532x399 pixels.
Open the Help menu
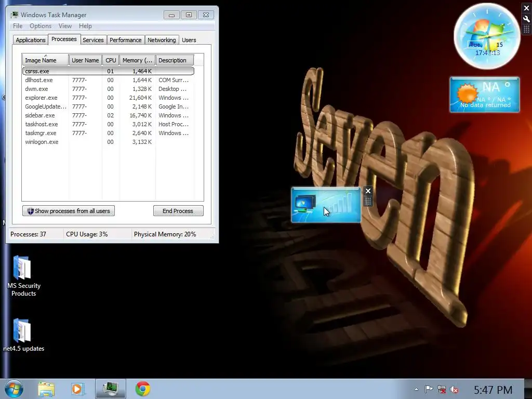click(85, 26)
